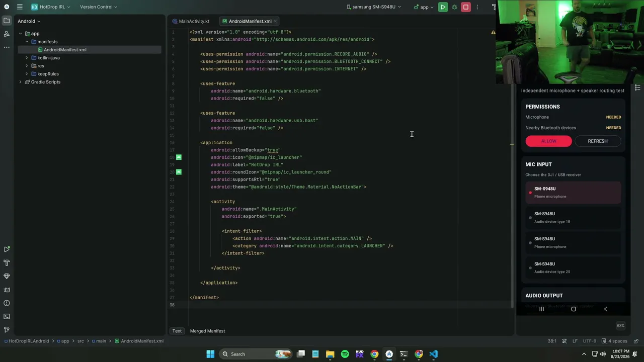The width and height of the screenshot is (644, 362).
Task: Close the AndroidManifest.xml tab
Action: point(275,21)
